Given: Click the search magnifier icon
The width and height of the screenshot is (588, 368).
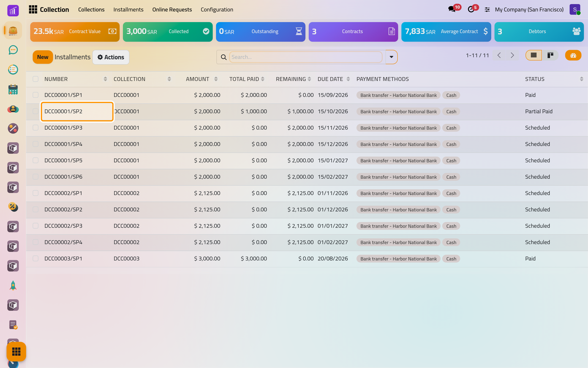Looking at the screenshot, I should pos(224,57).
